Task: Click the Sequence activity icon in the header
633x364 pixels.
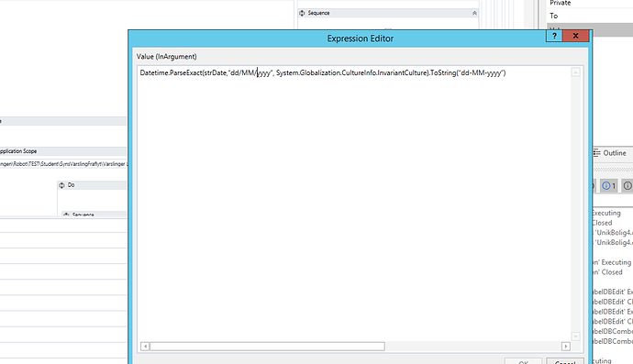Action: point(302,14)
